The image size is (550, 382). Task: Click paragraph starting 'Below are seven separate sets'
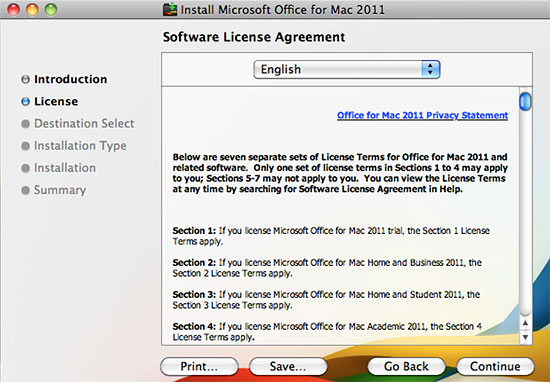(340, 173)
